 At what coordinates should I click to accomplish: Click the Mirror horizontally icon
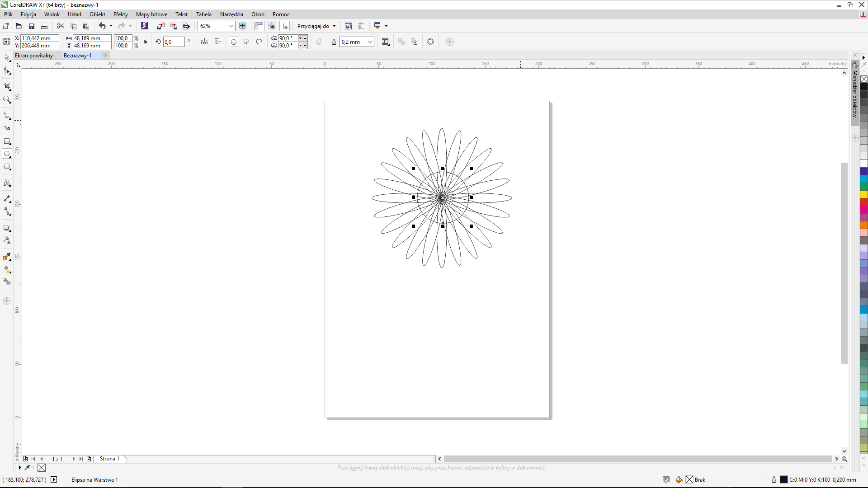204,42
